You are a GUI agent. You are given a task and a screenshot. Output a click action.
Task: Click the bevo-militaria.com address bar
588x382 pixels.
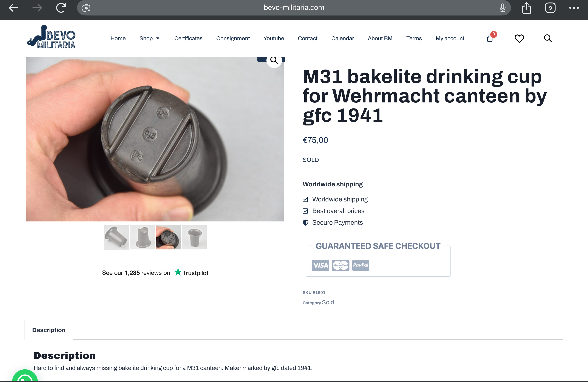pos(294,8)
